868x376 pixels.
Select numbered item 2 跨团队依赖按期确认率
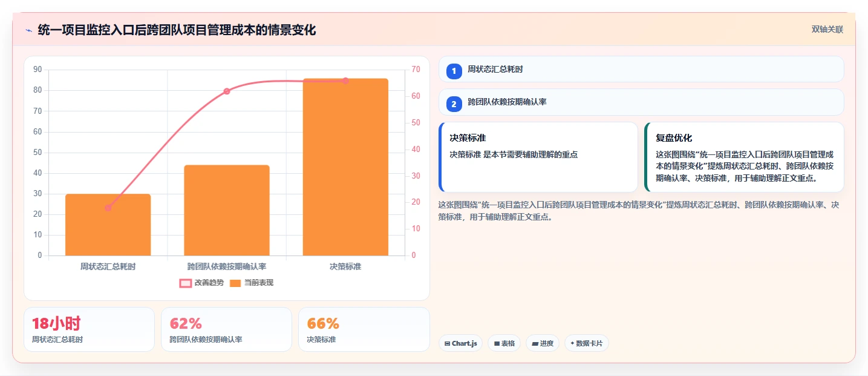[x=641, y=102]
